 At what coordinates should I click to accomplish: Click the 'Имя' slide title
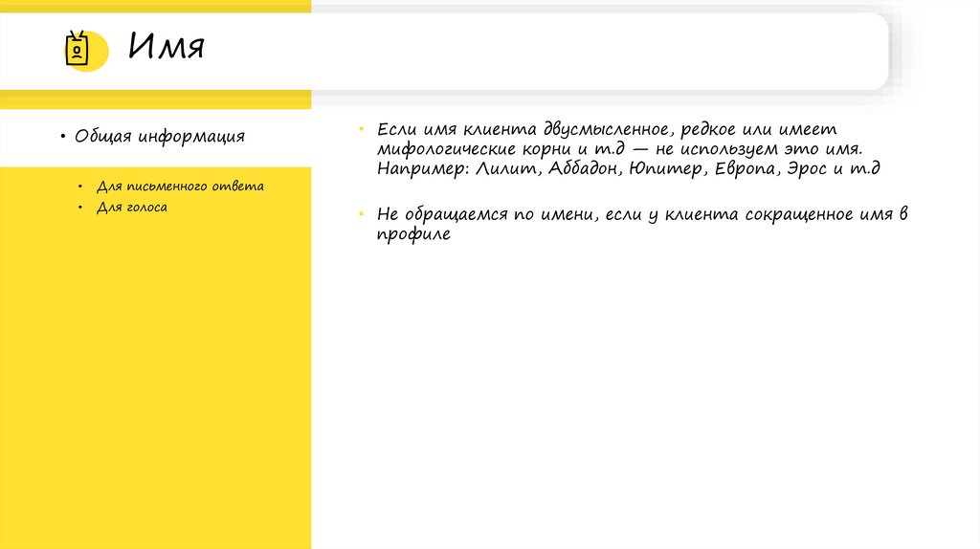pyautogui.click(x=167, y=46)
